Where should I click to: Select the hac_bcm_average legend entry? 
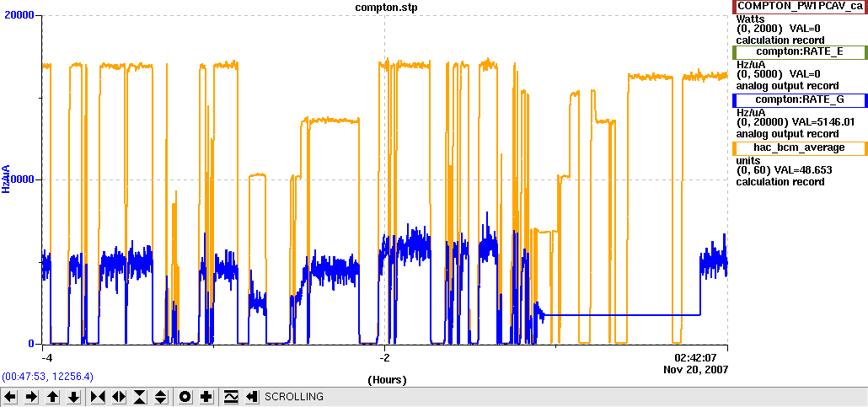point(800,147)
